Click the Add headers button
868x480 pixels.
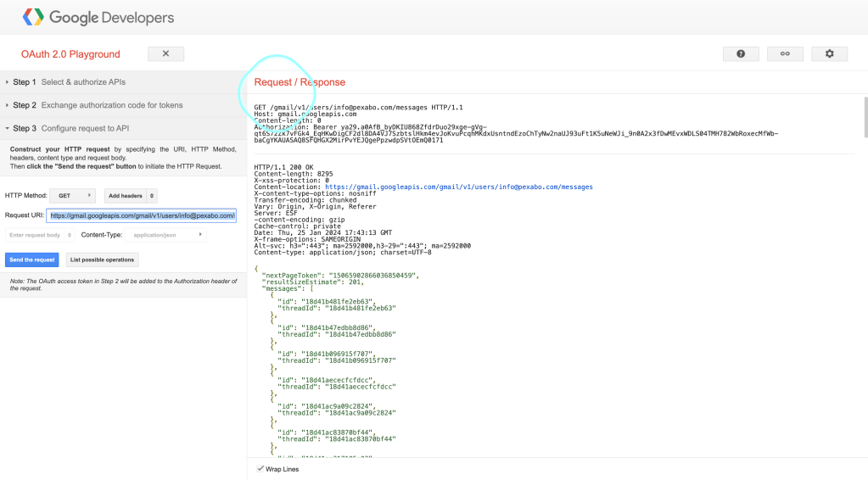131,196
